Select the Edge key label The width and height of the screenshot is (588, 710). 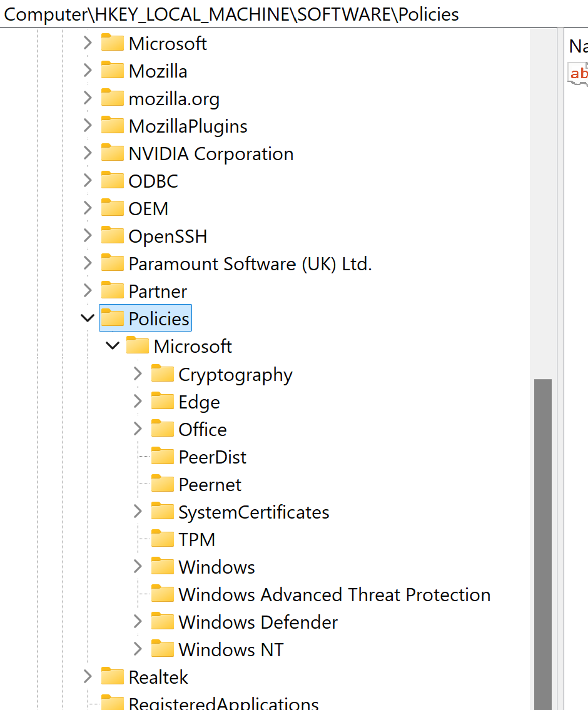pos(199,402)
